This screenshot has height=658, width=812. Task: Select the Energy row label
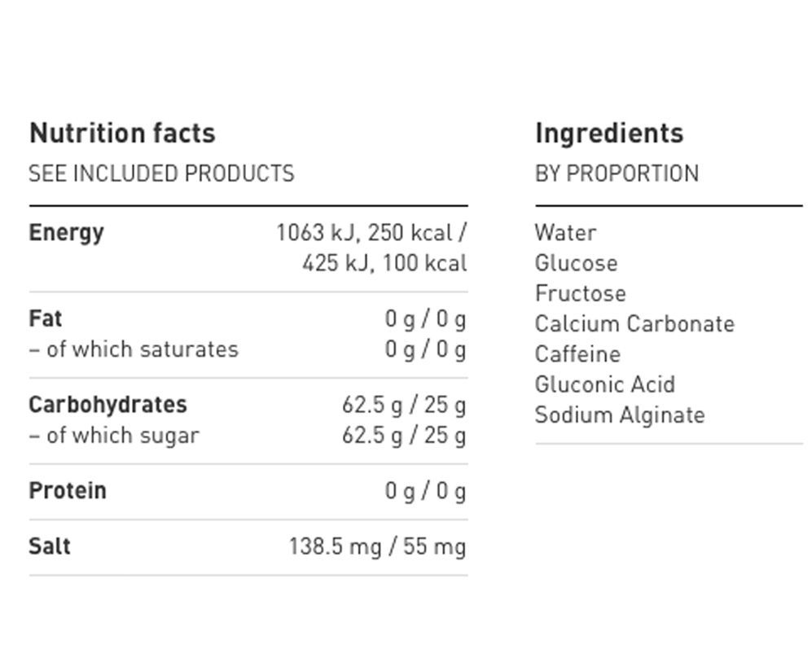pyautogui.click(x=67, y=233)
